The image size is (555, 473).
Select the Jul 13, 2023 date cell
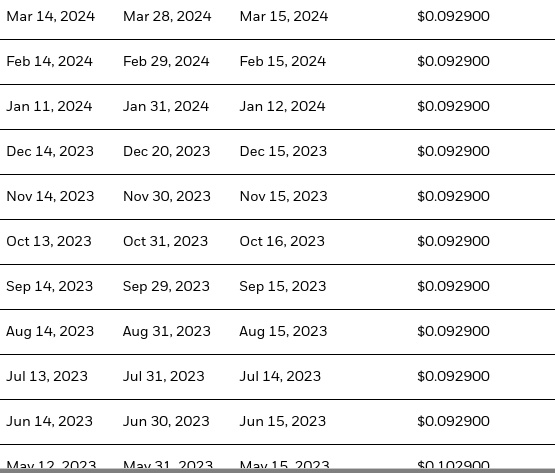(47, 376)
